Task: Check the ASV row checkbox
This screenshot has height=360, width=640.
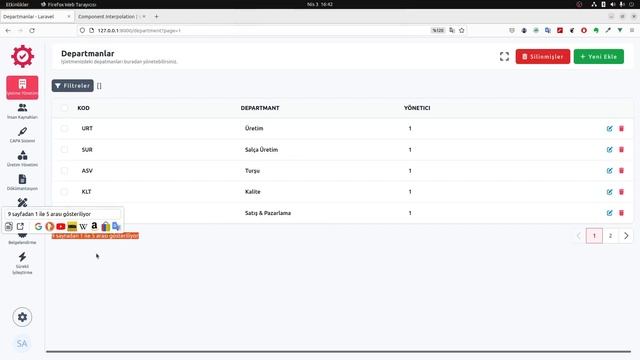Action: click(64, 171)
